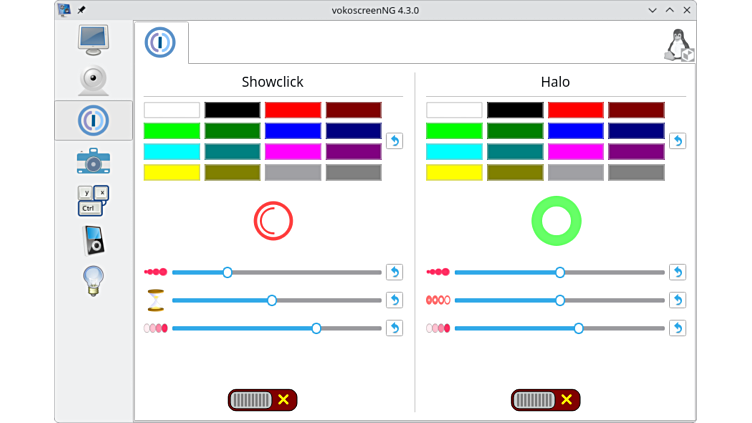This screenshot has height=423, width=752.
Task: Open the lightbulb help section
Action: tap(93, 281)
